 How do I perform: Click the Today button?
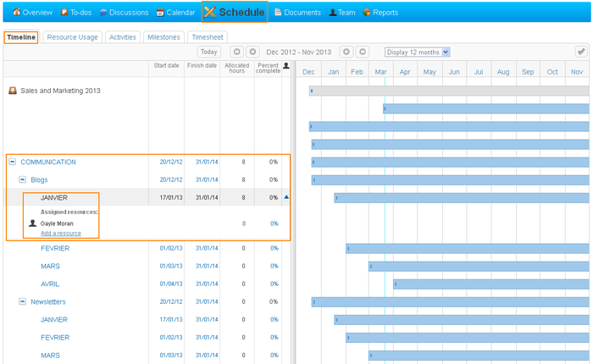[208, 52]
